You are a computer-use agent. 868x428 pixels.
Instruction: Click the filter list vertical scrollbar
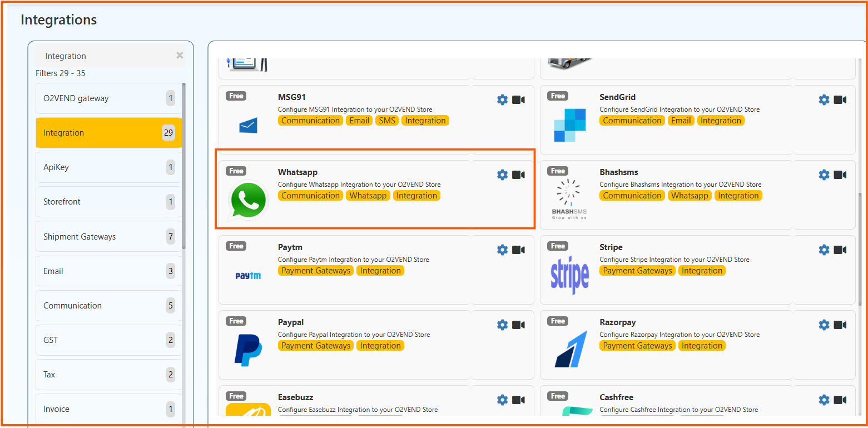click(184, 167)
